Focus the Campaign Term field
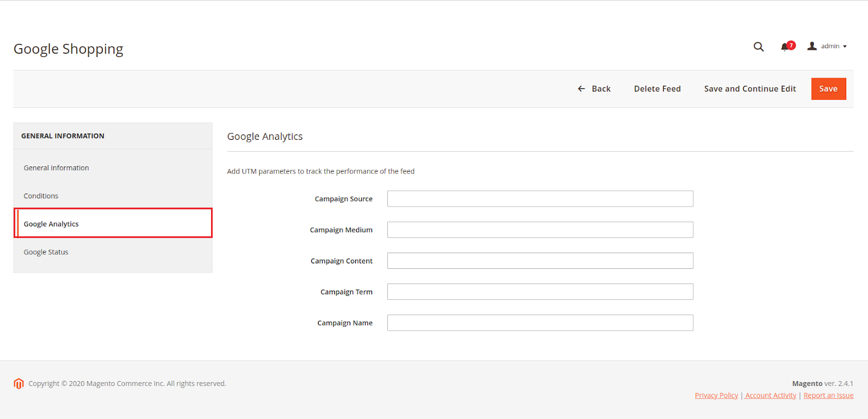 [x=540, y=292]
